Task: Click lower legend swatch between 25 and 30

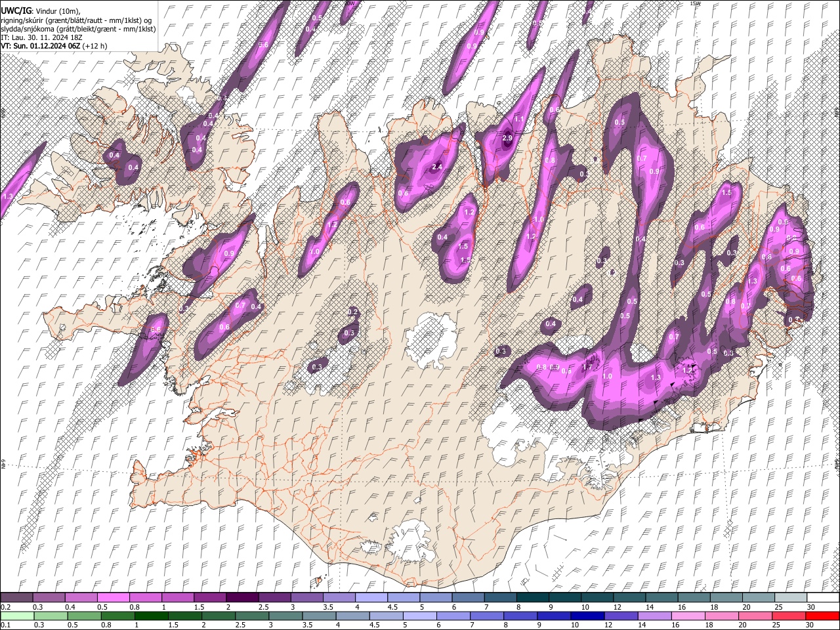Action: click(x=788, y=616)
